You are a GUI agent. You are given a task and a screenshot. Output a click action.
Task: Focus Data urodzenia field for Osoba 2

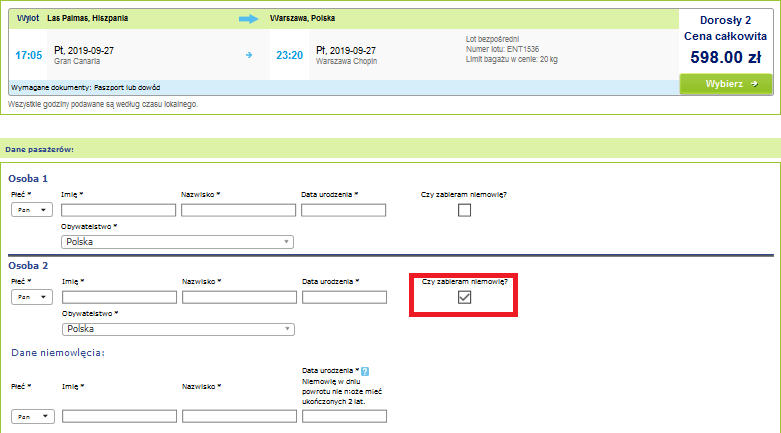(x=344, y=297)
